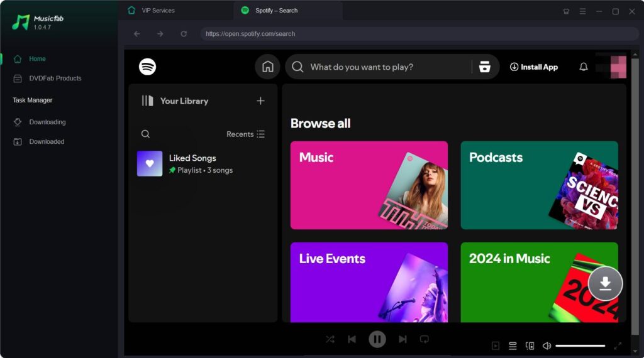
Task: Reload the page with the refresh icon
Action: (x=184, y=34)
